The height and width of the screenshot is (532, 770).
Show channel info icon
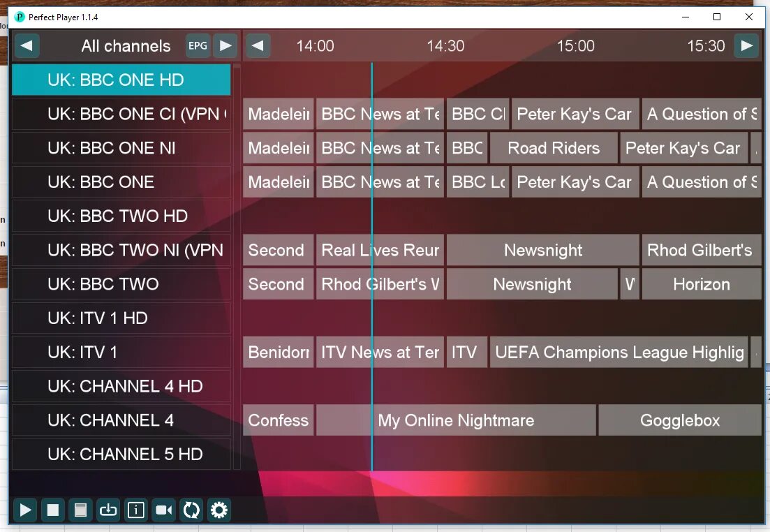pyautogui.click(x=136, y=510)
